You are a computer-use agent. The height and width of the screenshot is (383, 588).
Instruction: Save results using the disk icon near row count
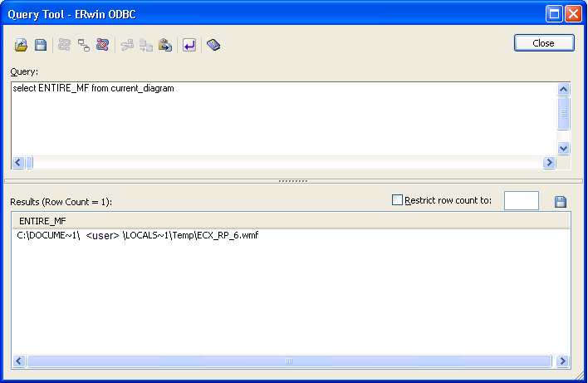tap(561, 201)
